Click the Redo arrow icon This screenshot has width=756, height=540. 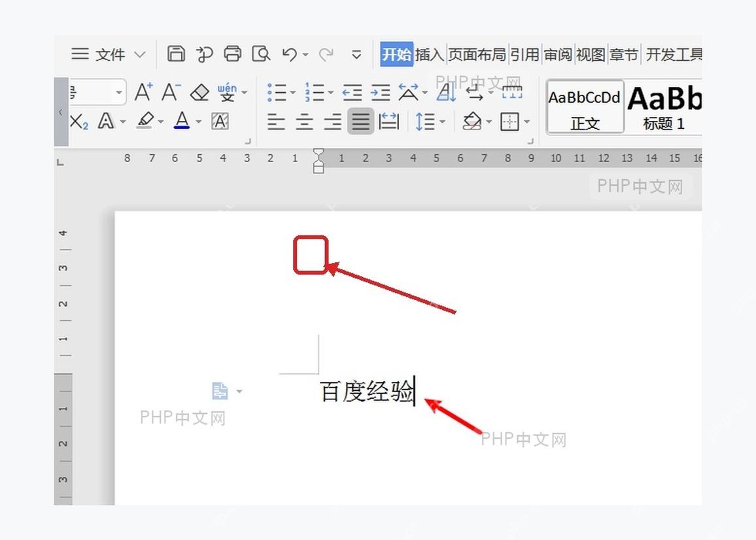[326, 54]
